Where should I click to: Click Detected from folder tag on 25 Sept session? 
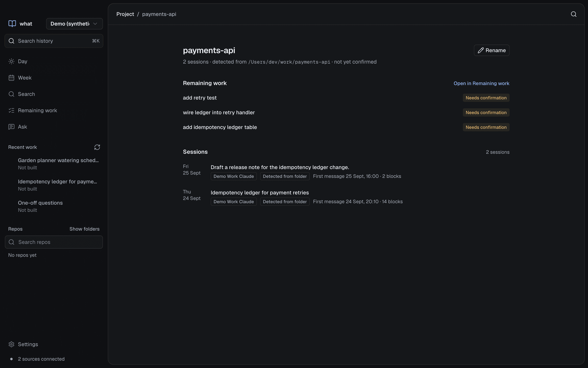coord(285,176)
